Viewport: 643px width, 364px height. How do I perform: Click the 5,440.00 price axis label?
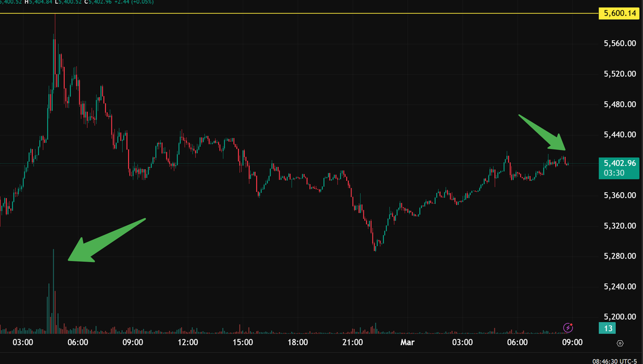619,135
